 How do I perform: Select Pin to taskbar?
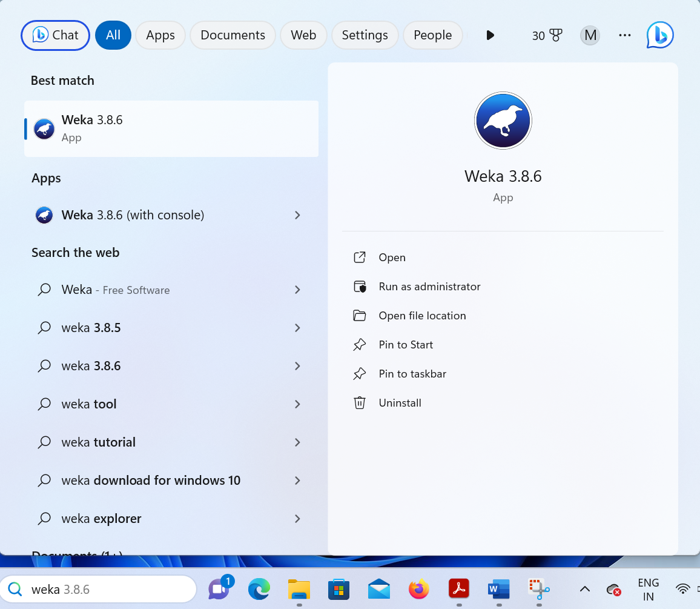412,373
